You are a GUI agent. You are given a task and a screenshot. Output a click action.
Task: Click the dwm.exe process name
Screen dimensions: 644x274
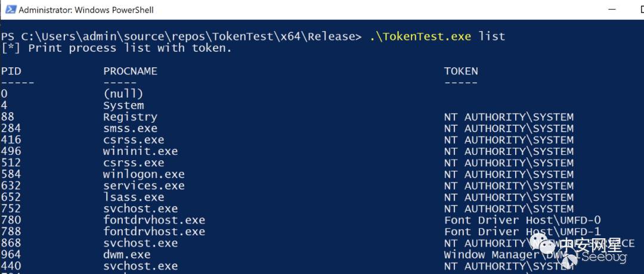[x=126, y=254]
